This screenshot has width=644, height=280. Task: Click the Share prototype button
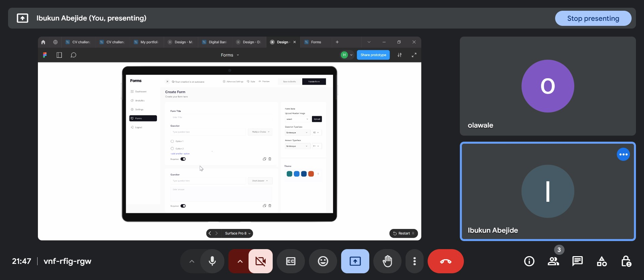pyautogui.click(x=373, y=55)
